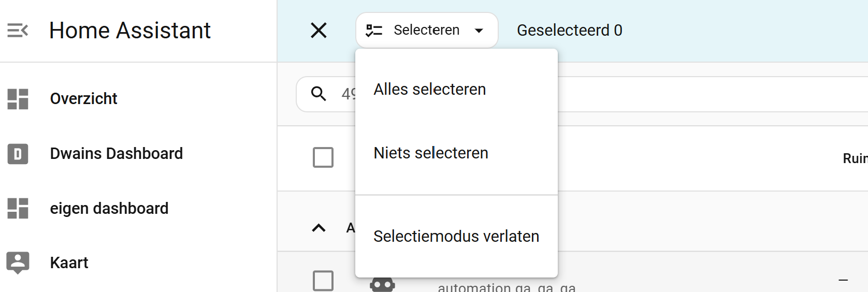Check the automation row checkbox
The width and height of the screenshot is (868, 292).
323,281
